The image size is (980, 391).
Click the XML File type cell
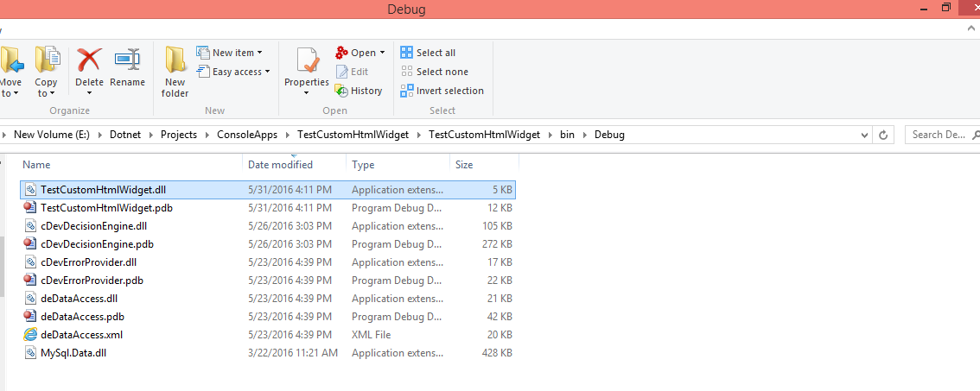372,335
